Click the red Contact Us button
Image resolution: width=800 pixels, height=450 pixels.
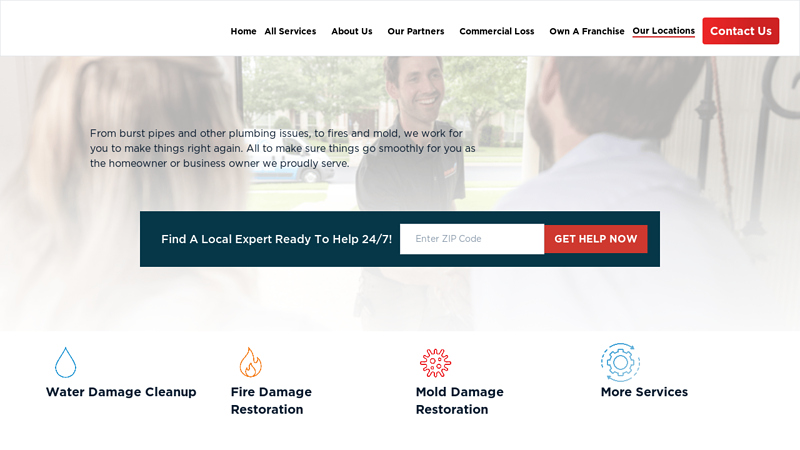pos(740,31)
